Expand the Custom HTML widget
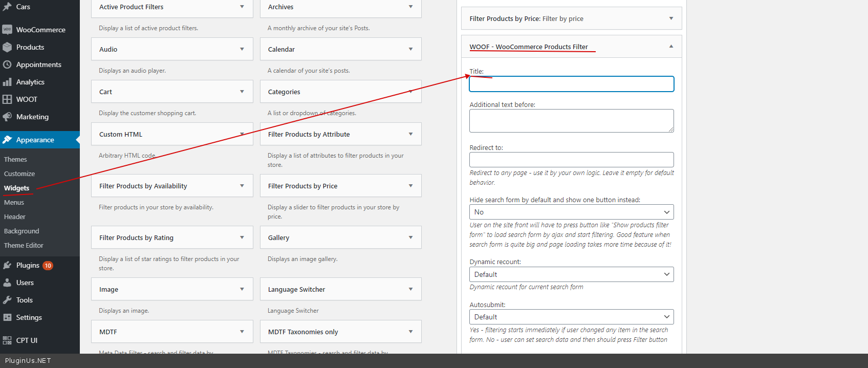868x368 pixels. click(x=242, y=134)
